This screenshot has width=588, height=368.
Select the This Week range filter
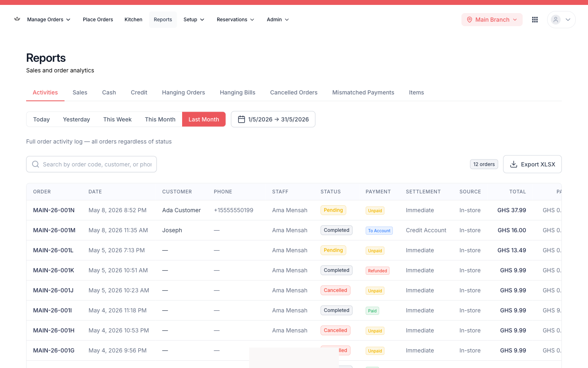(118, 119)
